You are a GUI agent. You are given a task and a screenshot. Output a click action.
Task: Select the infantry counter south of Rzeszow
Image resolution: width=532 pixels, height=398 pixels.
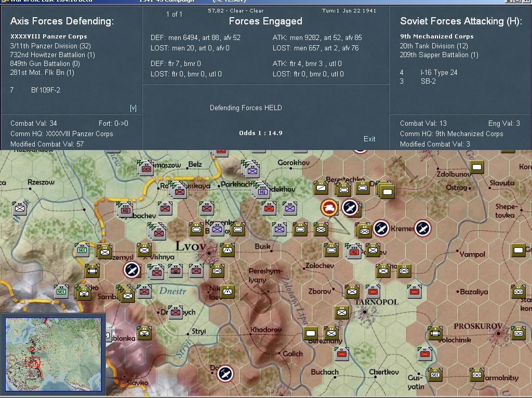pos(19,208)
